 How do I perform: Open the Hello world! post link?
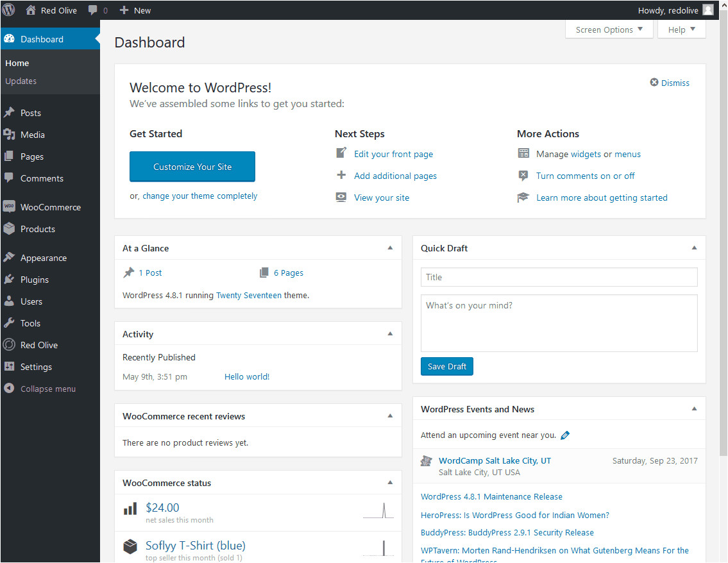point(247,376)
